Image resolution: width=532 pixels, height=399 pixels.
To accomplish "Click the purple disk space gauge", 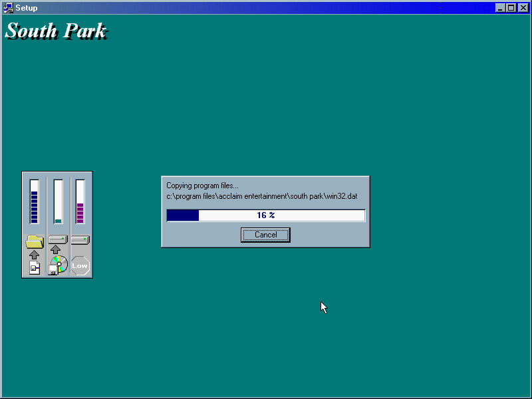I will click(80, 201).
